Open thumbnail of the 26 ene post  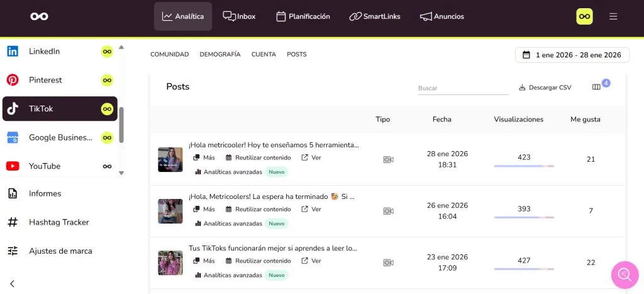[170, 212]
